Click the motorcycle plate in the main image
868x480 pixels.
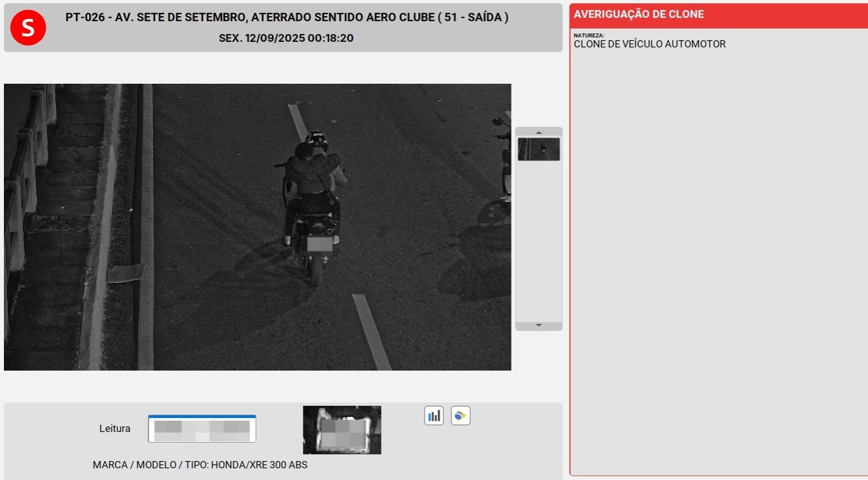[x=320, y=244]
